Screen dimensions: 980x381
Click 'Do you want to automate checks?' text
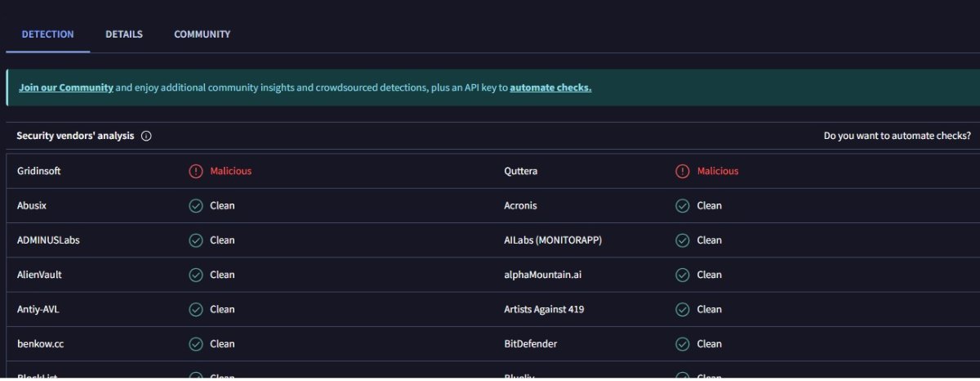(897, 137)
